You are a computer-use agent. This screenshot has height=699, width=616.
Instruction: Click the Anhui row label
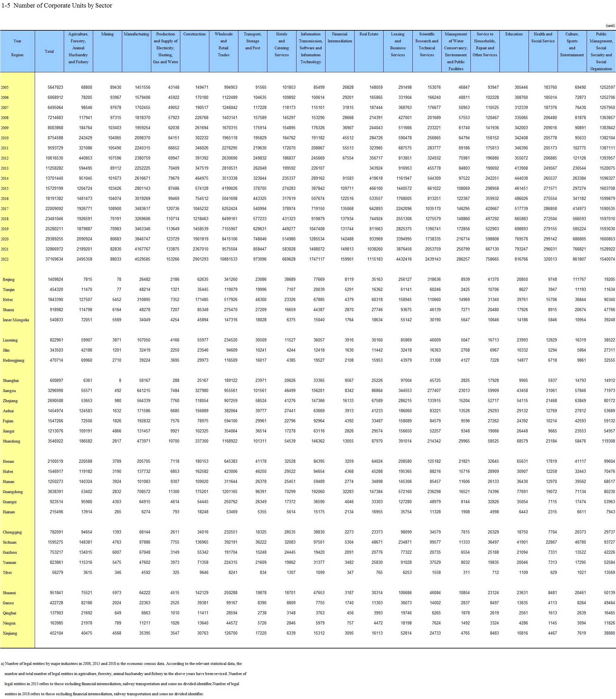coord(8,411)
